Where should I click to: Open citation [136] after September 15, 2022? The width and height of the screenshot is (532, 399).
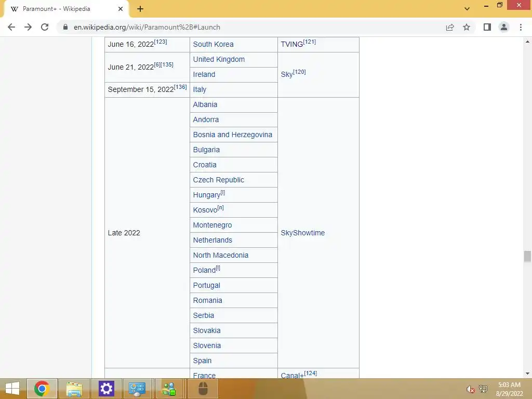coord(180,87)
